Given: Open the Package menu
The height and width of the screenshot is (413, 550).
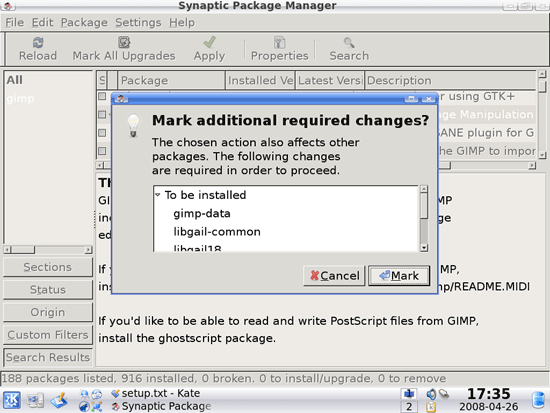Looking at the screenshot, I should point(84,22).
